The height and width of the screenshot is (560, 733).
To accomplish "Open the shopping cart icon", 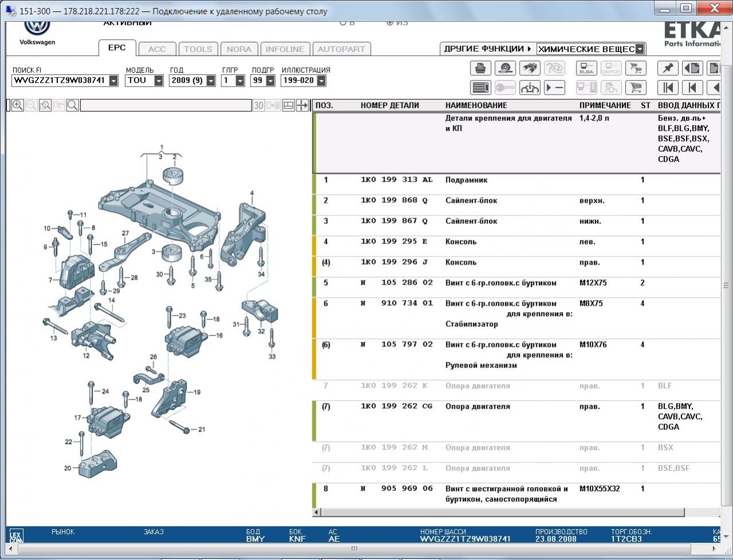I will coord(636,88).
